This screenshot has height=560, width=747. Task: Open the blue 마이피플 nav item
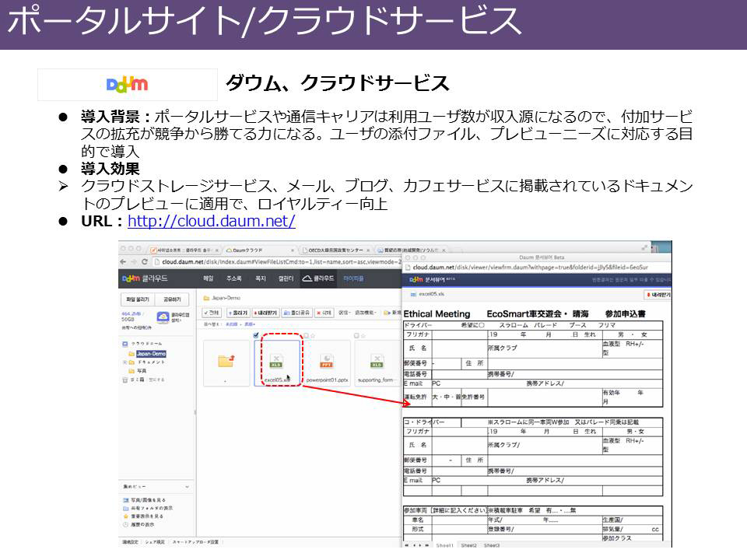[353, 278]
